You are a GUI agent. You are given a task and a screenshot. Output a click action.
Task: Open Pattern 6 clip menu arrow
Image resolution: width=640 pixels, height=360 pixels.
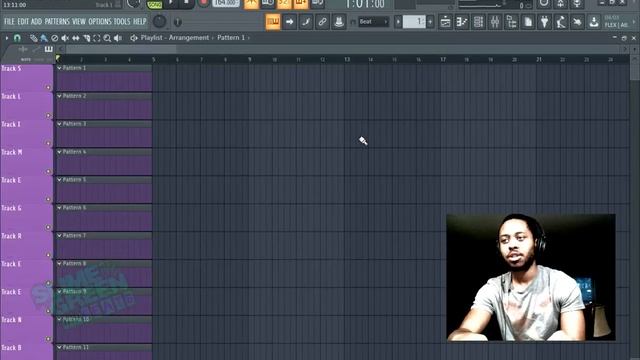coord(59,208)
